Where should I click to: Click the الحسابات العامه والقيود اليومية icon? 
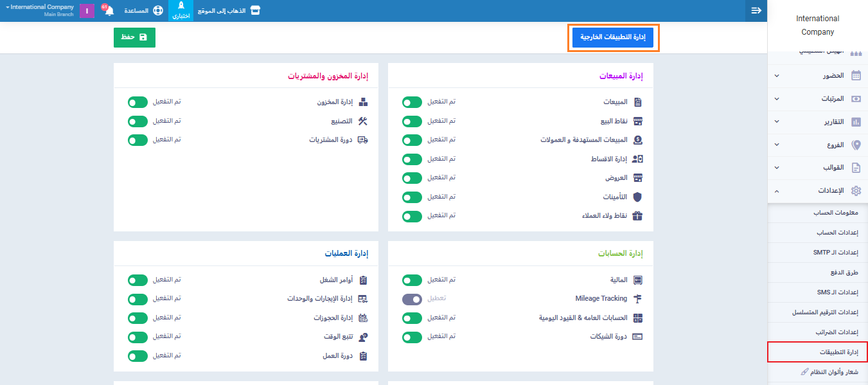[638, 318]
